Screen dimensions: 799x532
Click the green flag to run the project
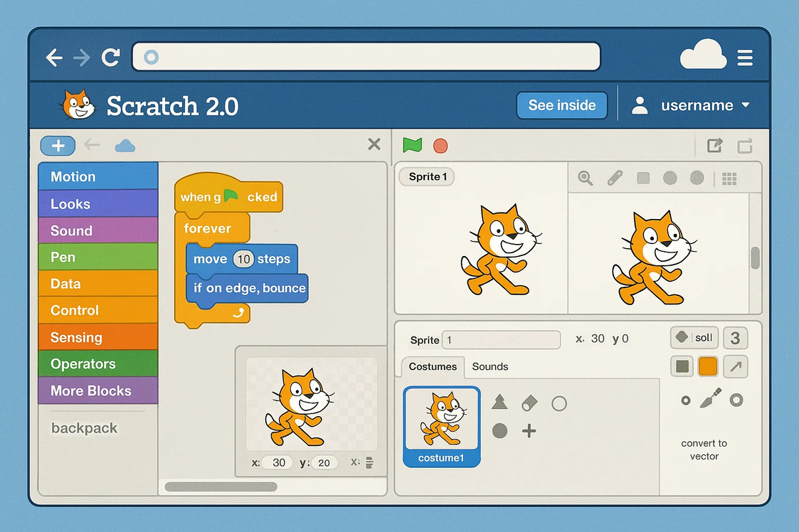tap(411, 146)
